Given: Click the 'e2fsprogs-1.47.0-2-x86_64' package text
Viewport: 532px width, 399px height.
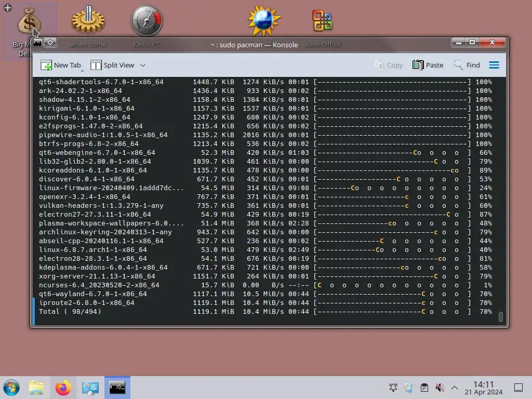Looking at the screenshot, I should point(90,126).
